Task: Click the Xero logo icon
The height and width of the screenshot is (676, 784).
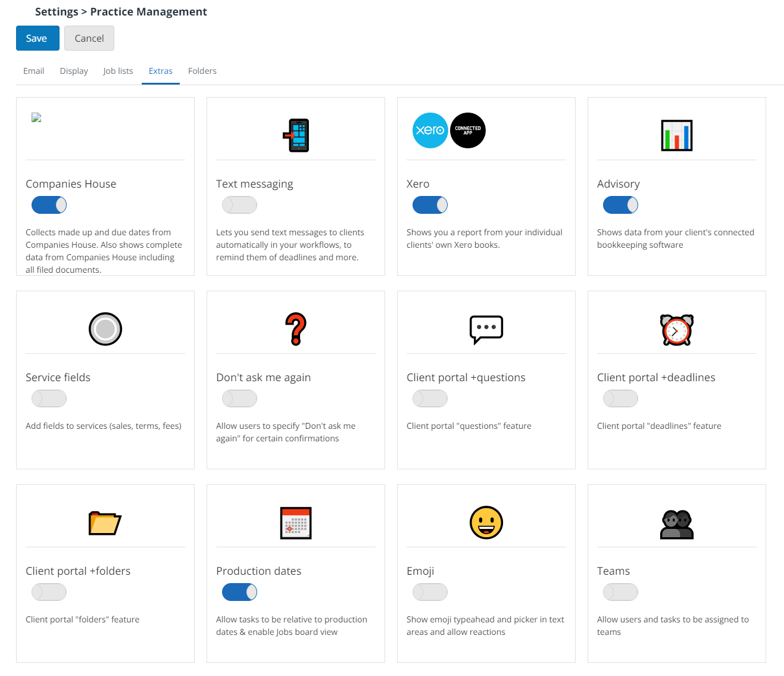Action: tap(430, 130)
